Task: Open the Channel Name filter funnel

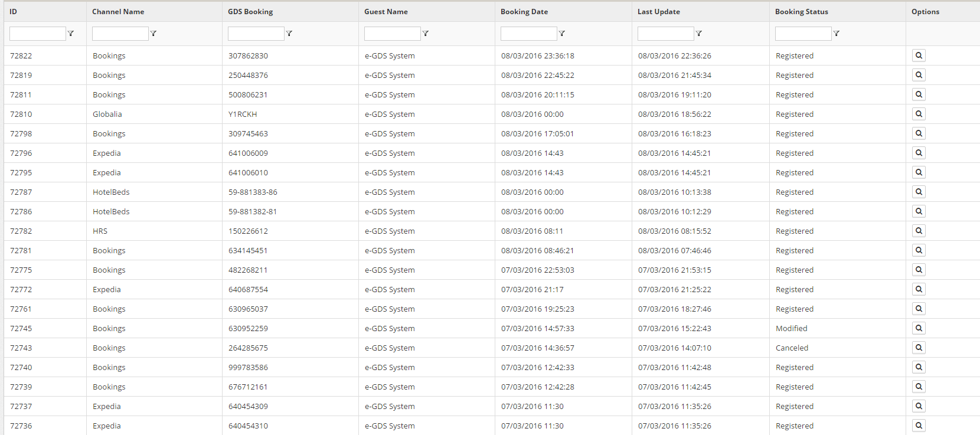Action: coord(153,34)
